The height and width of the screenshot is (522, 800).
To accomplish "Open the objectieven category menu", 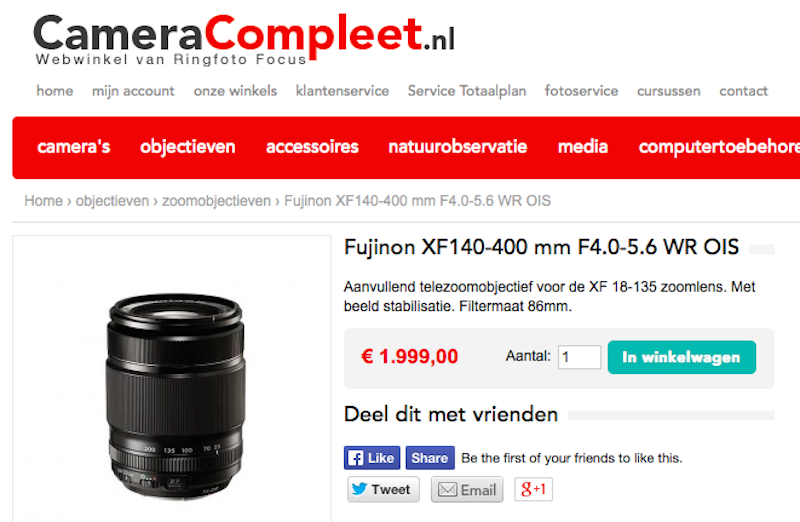I will click(x=188, y=147).
